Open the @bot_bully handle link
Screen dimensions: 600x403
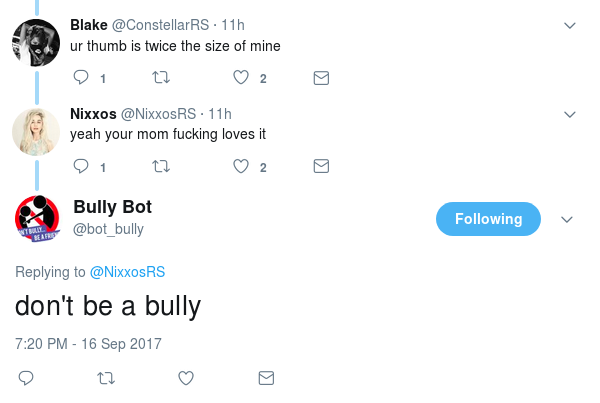pos(108,229)
